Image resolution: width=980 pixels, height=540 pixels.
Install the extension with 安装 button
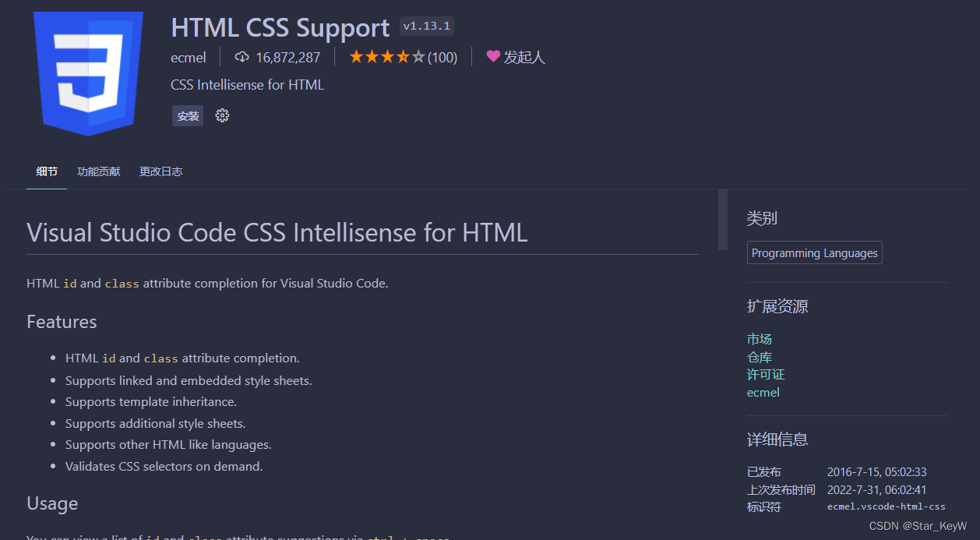click(x=188, y=116)
